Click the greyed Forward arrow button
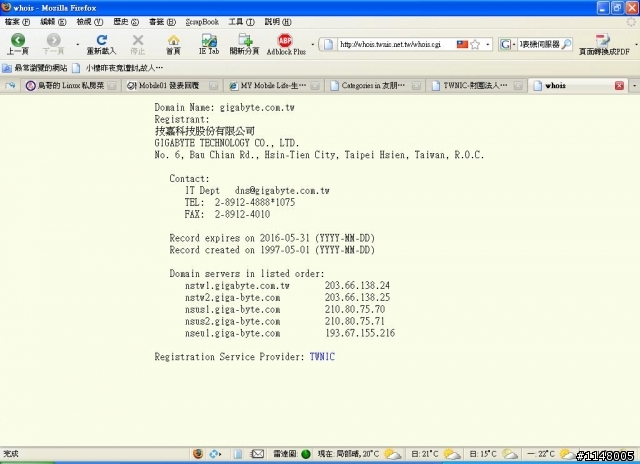This screenshot has height=464, width=640. 53,44
